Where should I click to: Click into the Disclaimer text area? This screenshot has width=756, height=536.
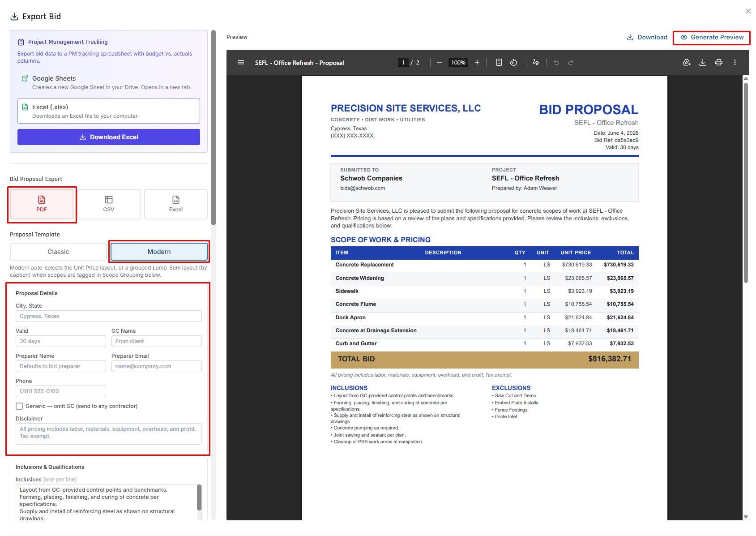point(109,434)
